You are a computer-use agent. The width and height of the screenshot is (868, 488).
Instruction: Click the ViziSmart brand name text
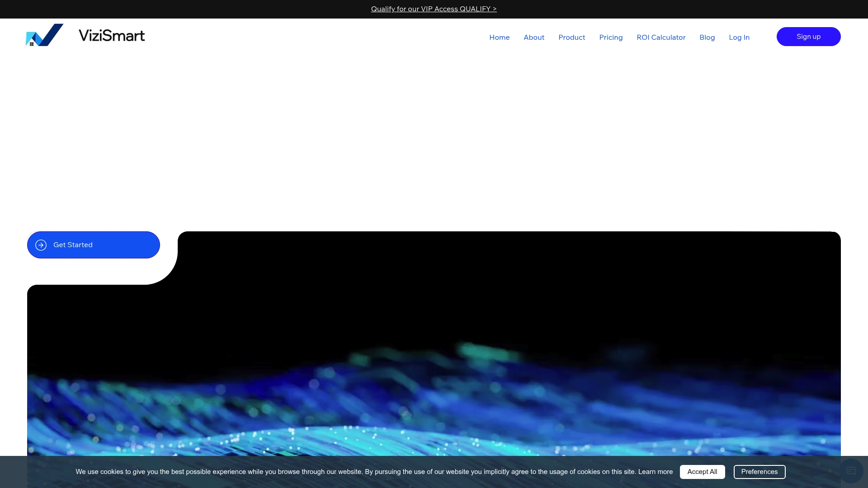pyautogui.click(x=112, y=35)
